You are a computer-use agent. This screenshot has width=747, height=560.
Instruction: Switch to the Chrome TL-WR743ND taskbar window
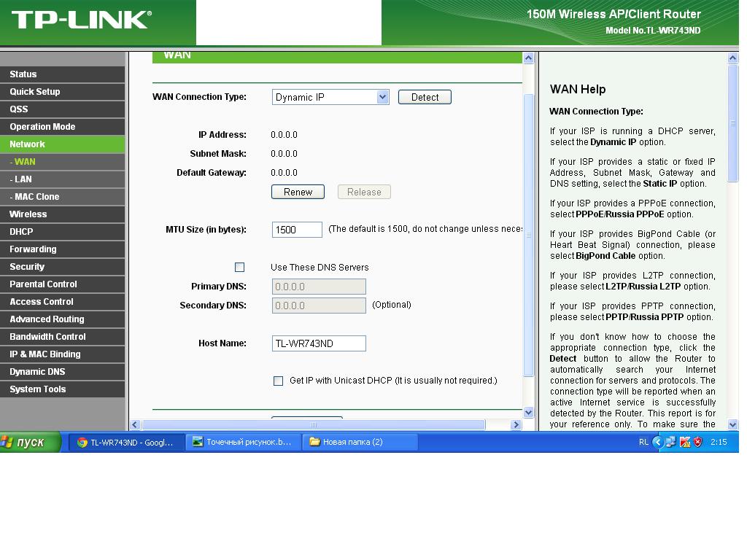point(125,442)
